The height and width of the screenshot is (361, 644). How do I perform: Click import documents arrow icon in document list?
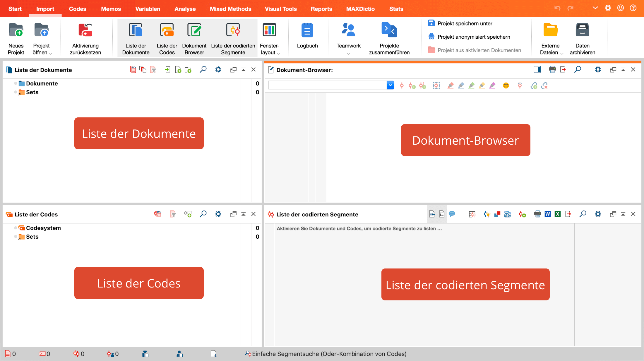[x=167, y=69]
